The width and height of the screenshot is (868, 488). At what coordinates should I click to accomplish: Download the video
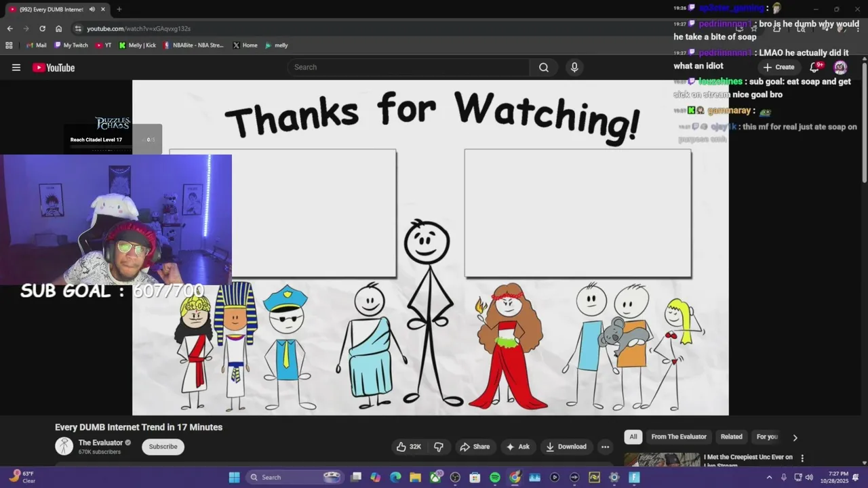(x=566, y=447)
